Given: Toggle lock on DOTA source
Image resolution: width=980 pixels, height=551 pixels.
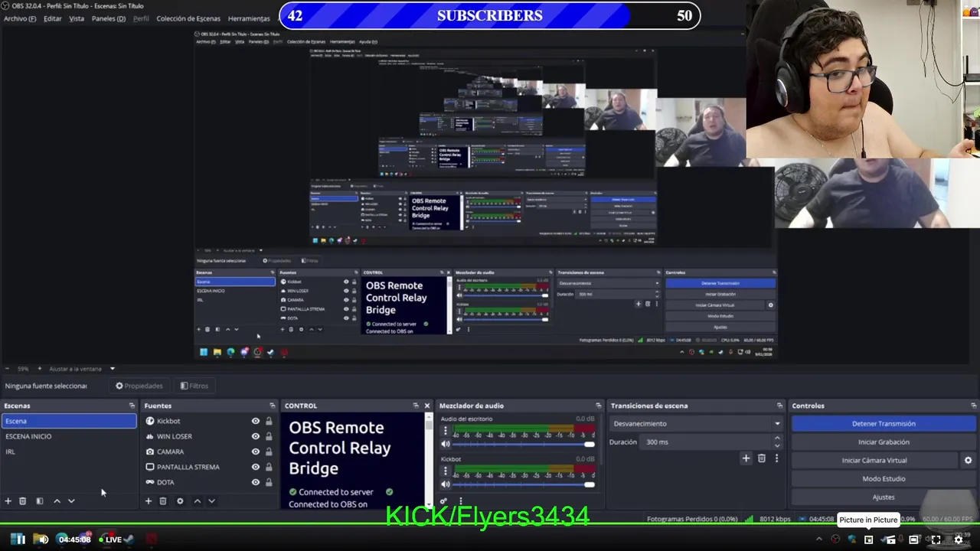Looking at the screenshot, I should point(269,482).
